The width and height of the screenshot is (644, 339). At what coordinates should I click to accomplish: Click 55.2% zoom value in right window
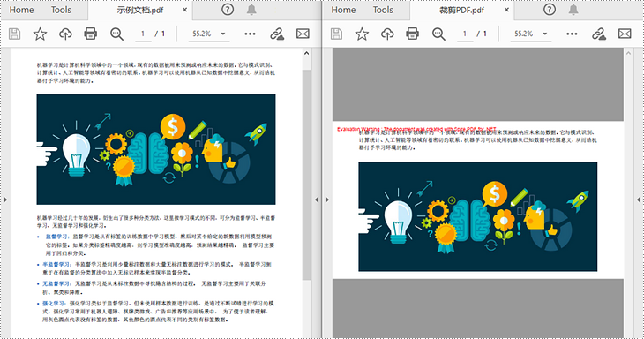click(524, 34)
